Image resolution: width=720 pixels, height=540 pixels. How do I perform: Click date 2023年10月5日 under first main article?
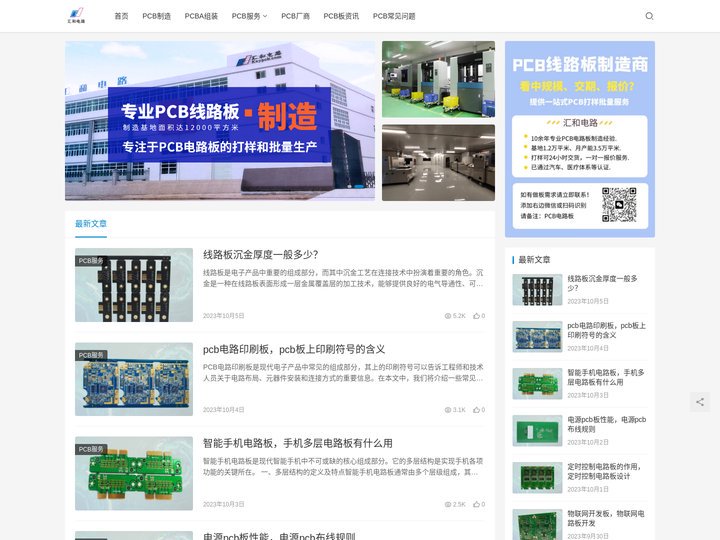(224, 316)
